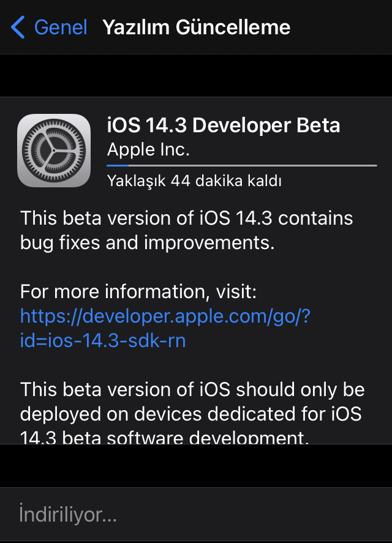The image size is (392, 543).
Task: Tap the Yaklaşık 44 dakika kaldı text
Action: tap(194, 181)
